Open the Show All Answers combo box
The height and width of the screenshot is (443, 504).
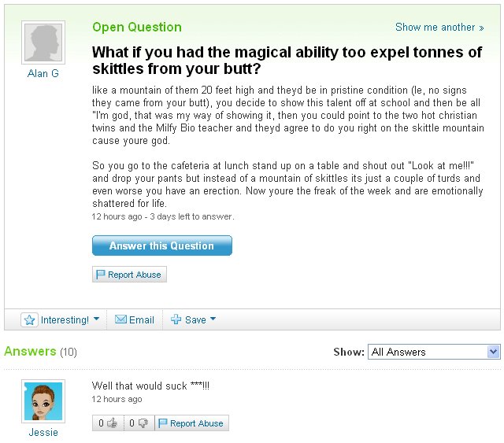(434, 352)
